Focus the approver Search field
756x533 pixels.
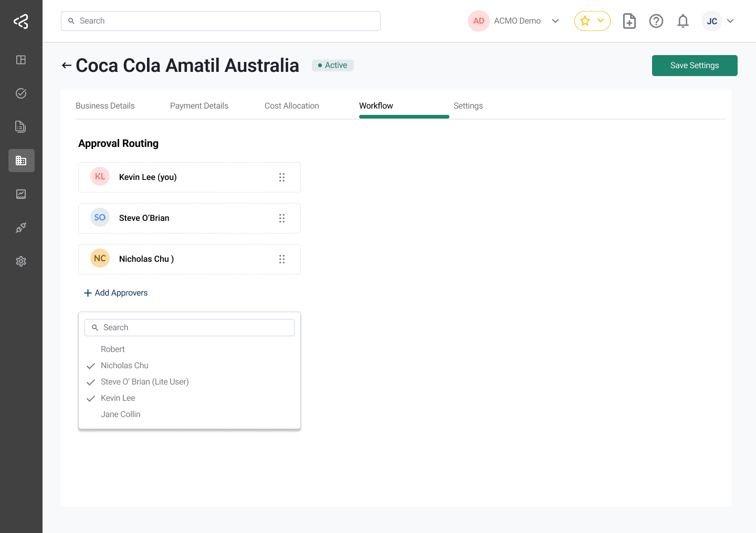click(190, 327)
